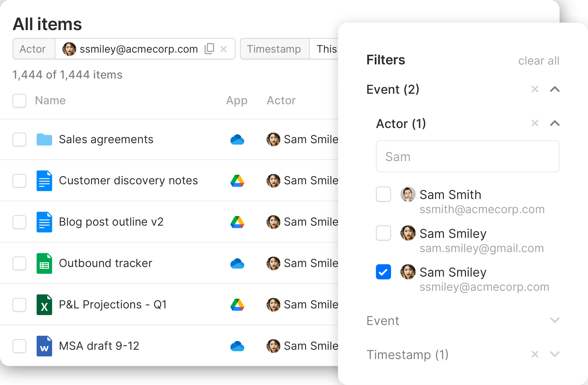Copy the ssmiley@acmecorp.com actor filter value
The image size is (588, 385).
click(209, 49)
